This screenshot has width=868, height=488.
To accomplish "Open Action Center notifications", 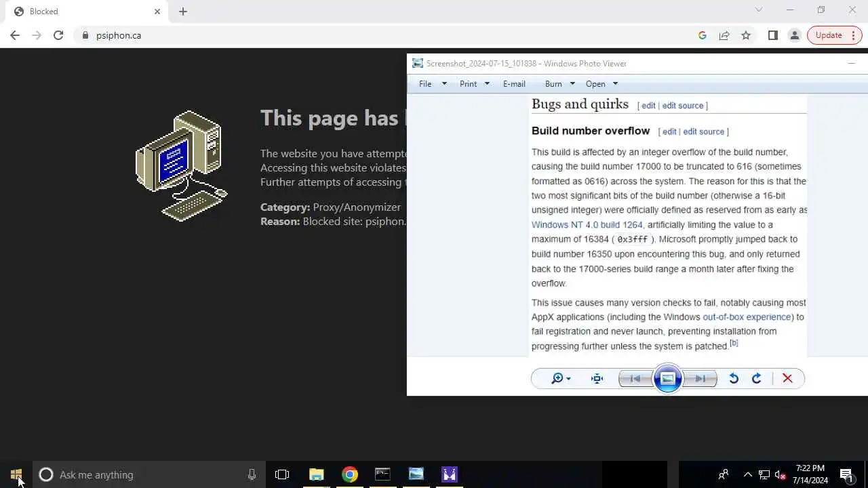I will pos(846,474).
